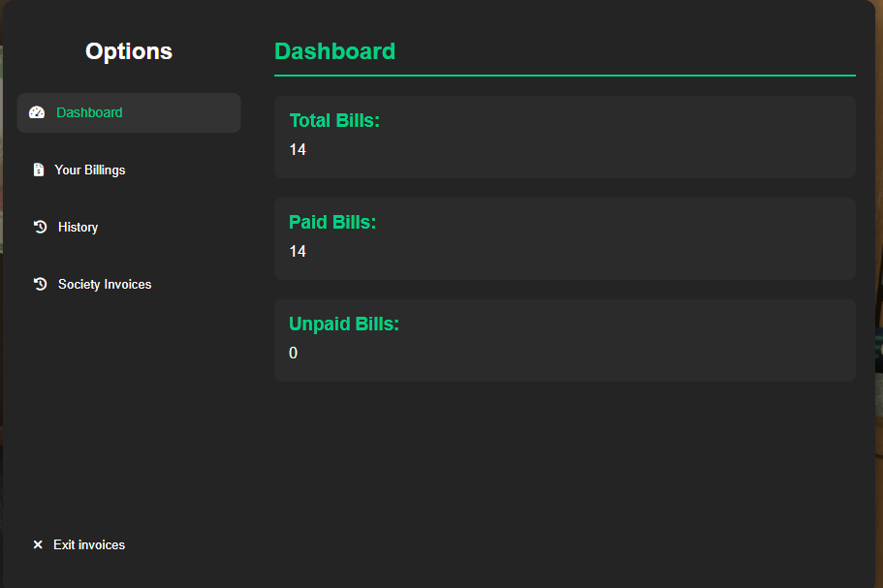Image resolution: width=883 pixels, height=588 pixels.
Task: Click the Total Bills value 14
Action: 298,150
